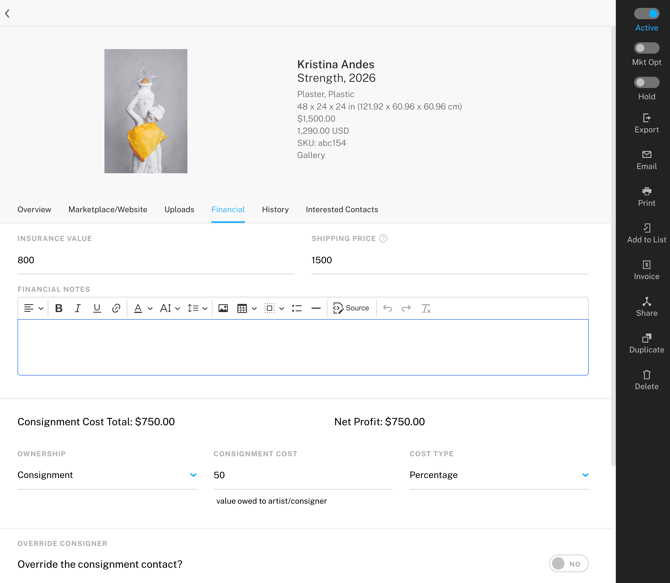Click the 'Net Profit: $750.00' text
This screenshot has height=583, width=670.
click(x=379, y=422)
